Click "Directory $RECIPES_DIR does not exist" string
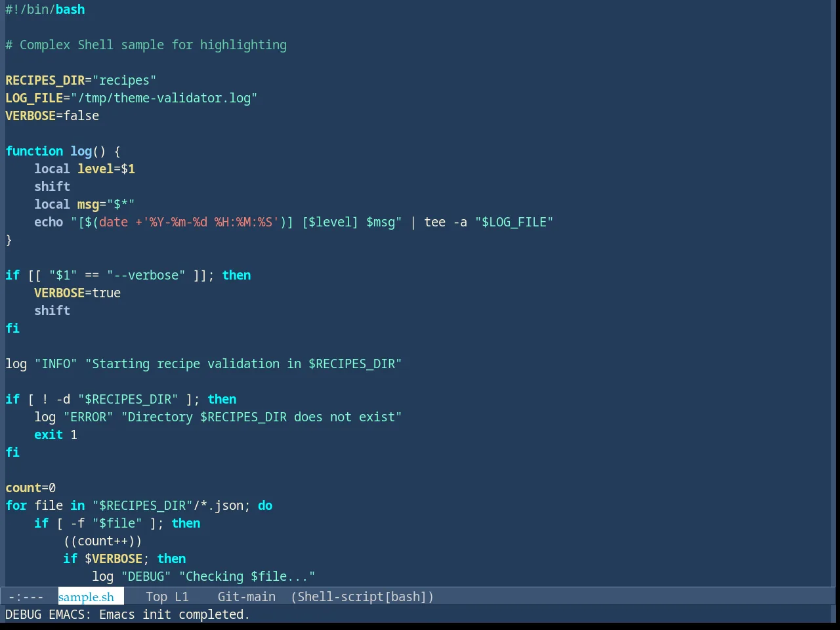Viewport: 840px width, 630px height. click(262, 417)
